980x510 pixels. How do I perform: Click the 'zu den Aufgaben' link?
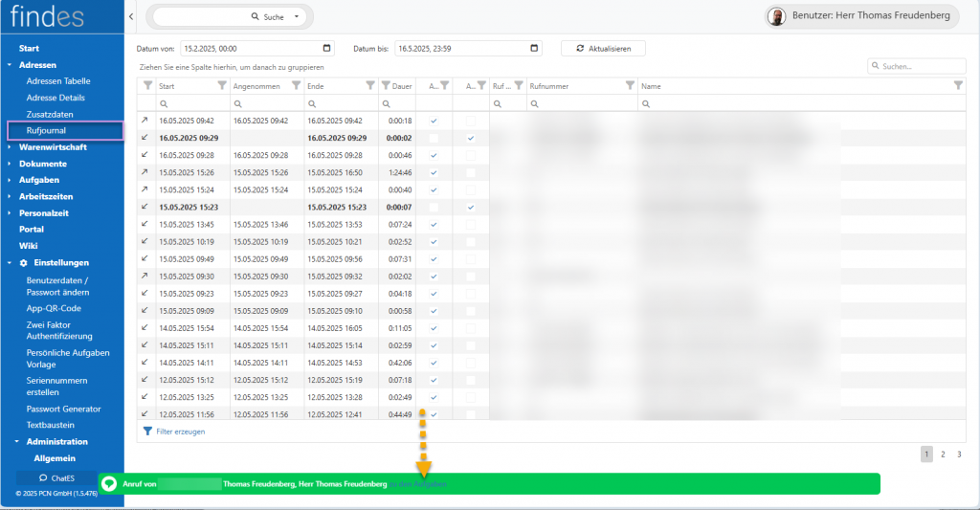click(x=417, y=485)
